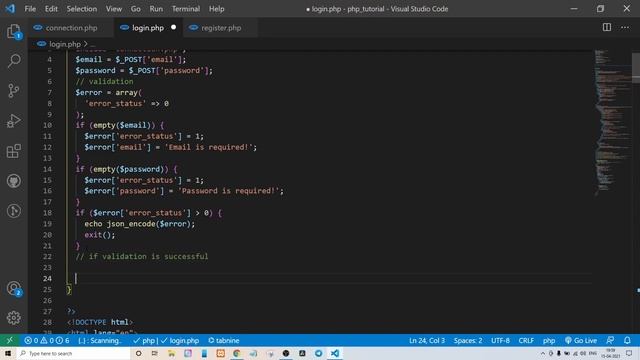The height and width of the screenshot is (360, 640).
Task: Click Go Live in the status bar
Action: point(580,340)
